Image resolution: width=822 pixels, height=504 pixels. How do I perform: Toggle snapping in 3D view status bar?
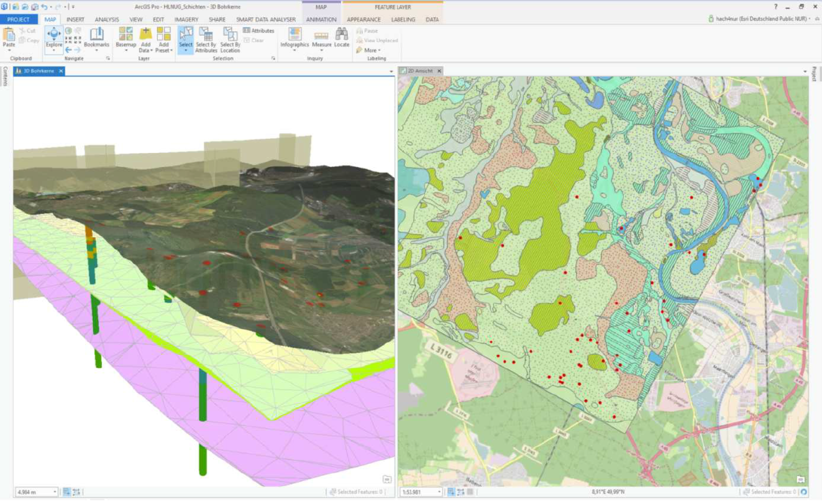67,492
